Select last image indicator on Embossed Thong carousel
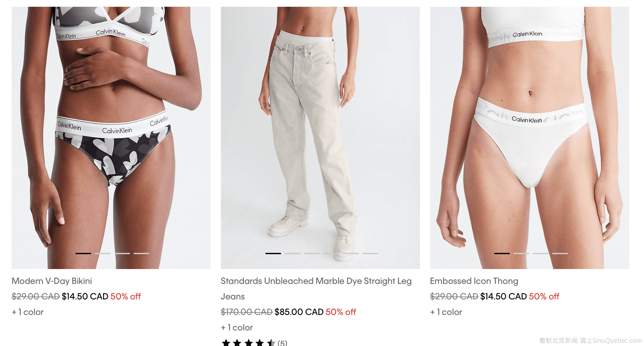This screenshot has height=346, width=644. (x=560, y=254)
